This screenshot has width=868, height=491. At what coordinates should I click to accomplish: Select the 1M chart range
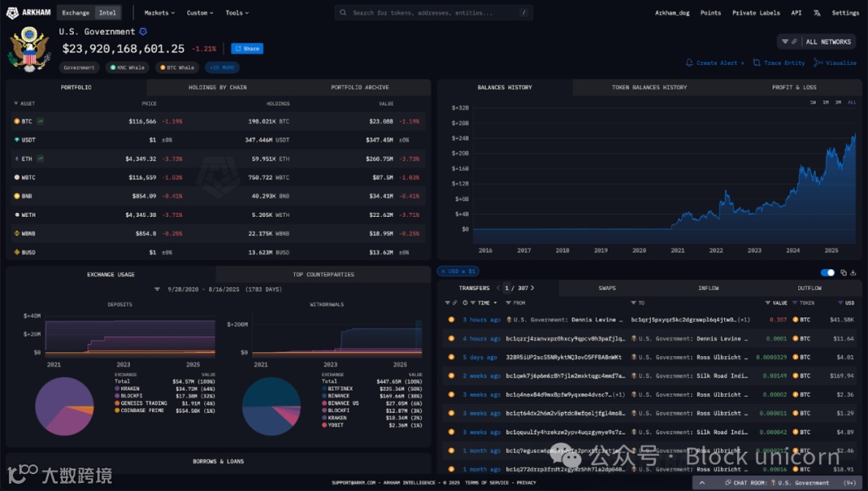(x=825, y=102)
